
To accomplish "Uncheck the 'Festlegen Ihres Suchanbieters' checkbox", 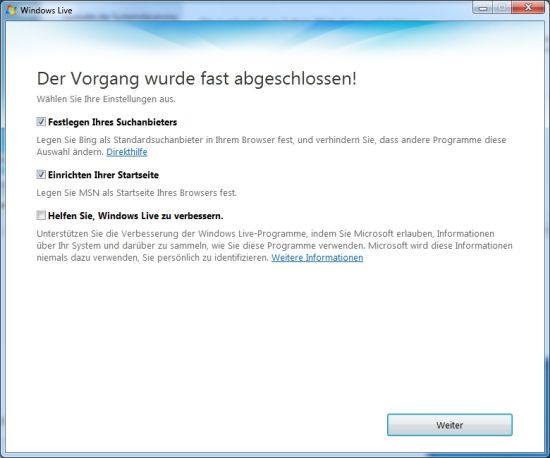I will [41, 122].
